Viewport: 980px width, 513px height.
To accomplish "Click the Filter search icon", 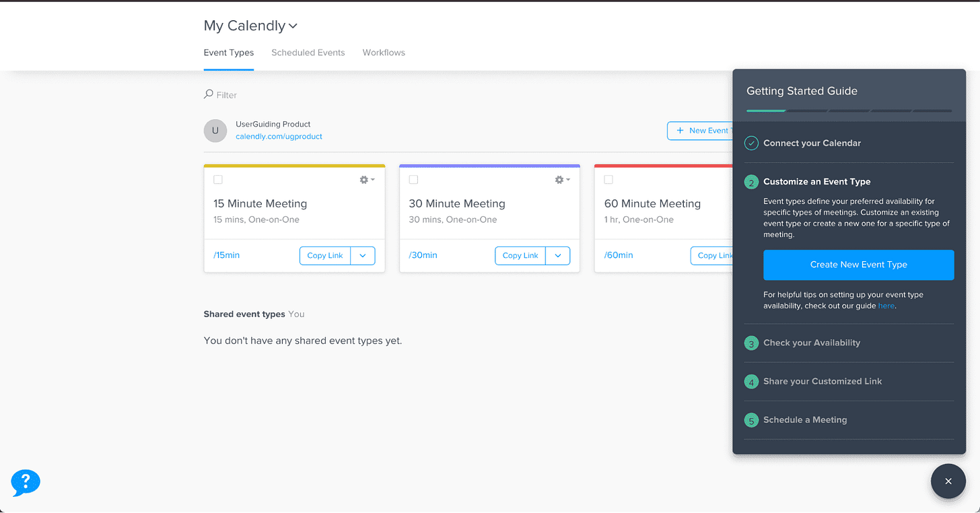I will click(208, 94).
